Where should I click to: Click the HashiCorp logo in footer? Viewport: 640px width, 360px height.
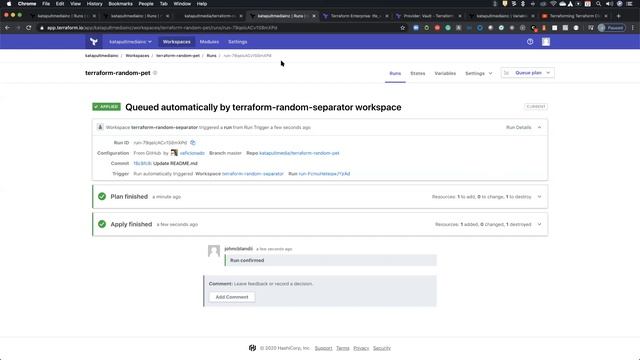pyautogui.click(x=252, y=348)
